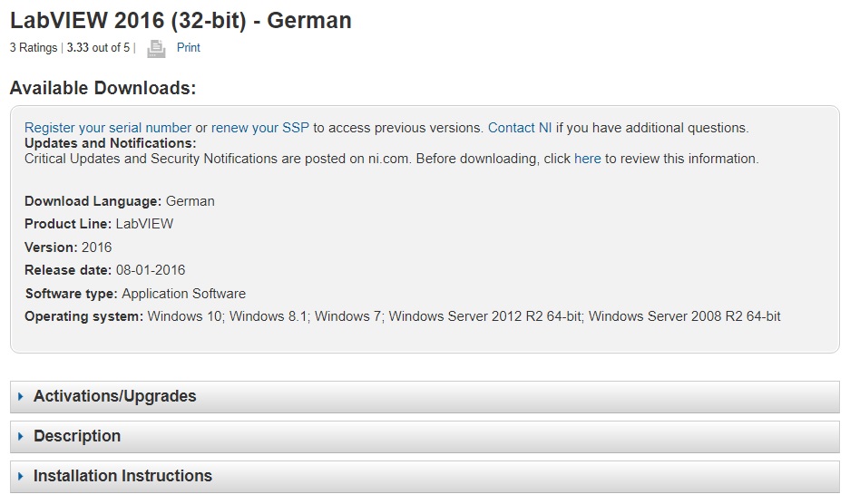Click the 'here' link for critical updates
Image resolution: width=850 pixels, height=504 pixels.
tap(588, 159)
